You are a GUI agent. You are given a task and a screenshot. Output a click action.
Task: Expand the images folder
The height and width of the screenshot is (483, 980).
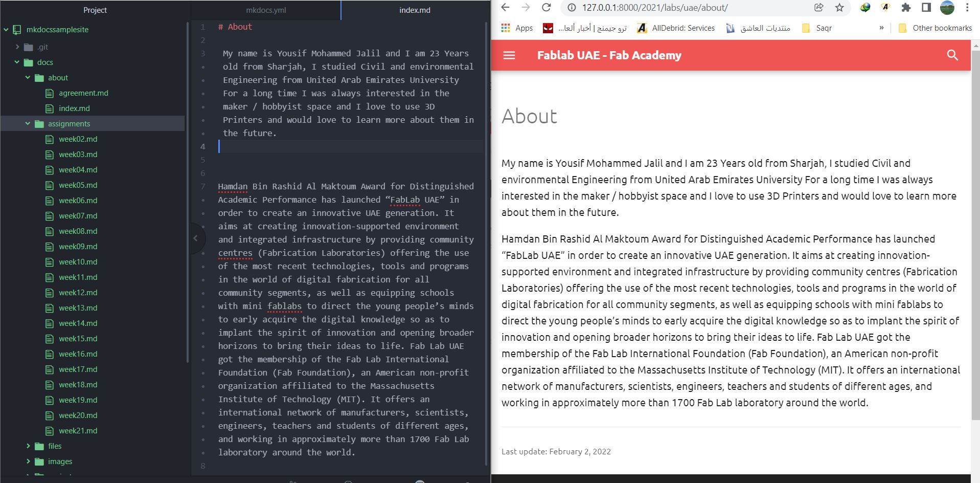pyautogui.click(x=28, y=462)
